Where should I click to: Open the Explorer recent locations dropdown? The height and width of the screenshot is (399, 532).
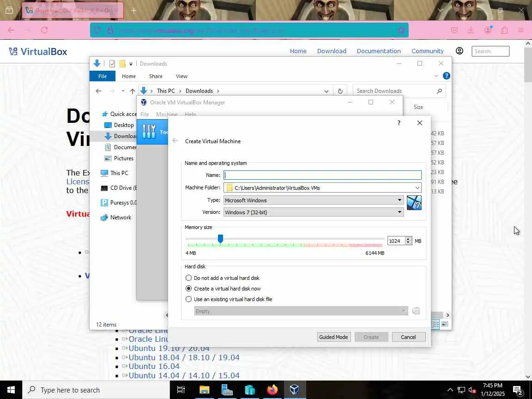[123, 91]
